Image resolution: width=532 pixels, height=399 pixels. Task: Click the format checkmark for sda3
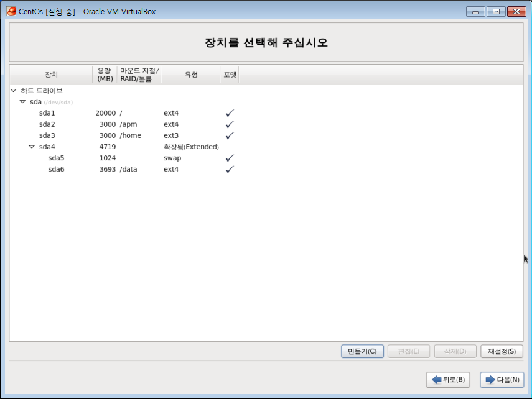coord(230,135)
